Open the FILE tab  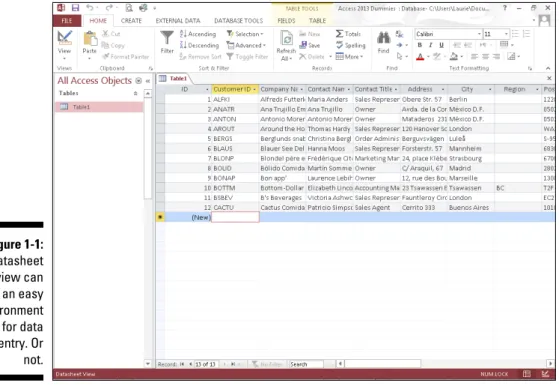point(67,21)
